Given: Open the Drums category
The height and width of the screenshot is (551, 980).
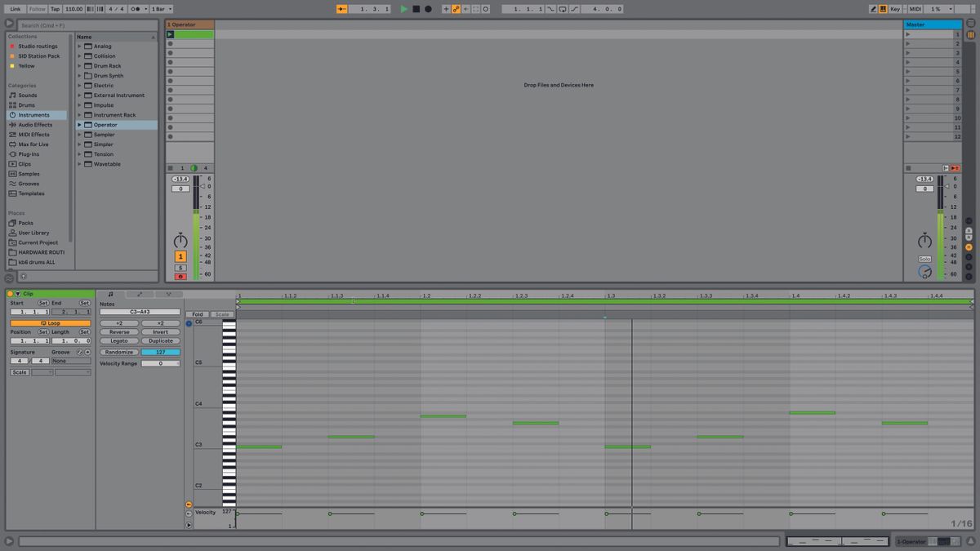Looking at the screenshot, I should point(27,105).
